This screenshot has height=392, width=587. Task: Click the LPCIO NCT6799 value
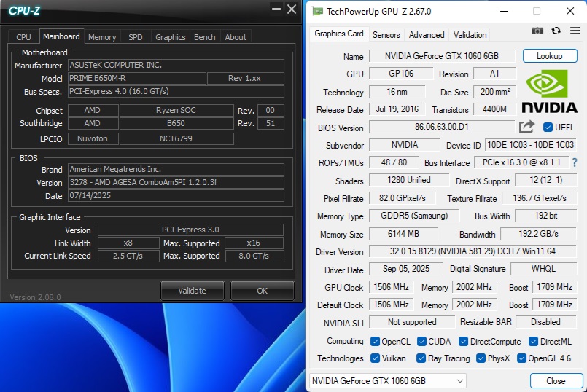[x=176, y=138]
